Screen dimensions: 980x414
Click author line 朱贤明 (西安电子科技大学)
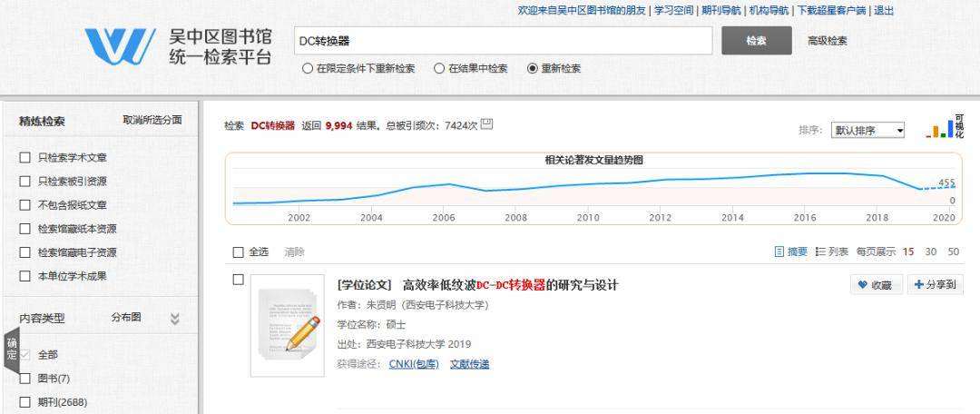413,305
